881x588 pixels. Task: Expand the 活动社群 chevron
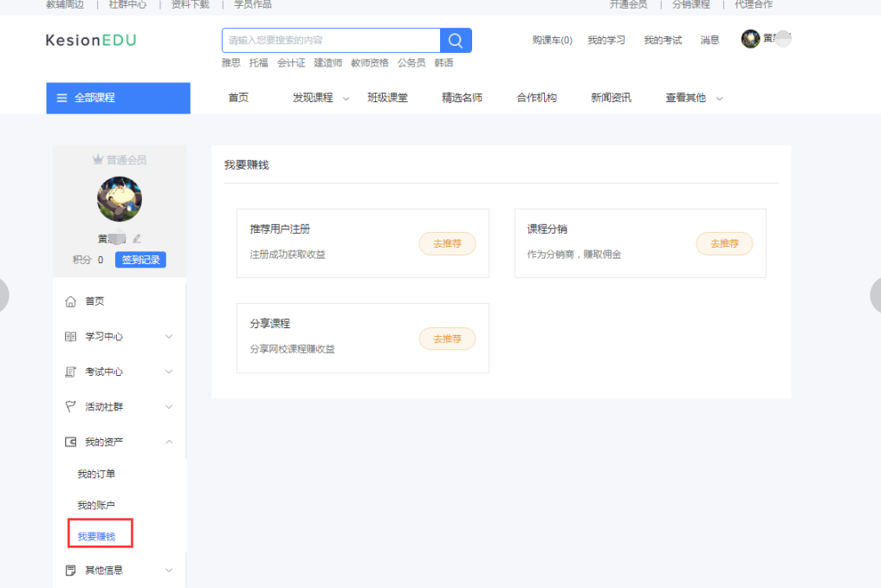169,407
